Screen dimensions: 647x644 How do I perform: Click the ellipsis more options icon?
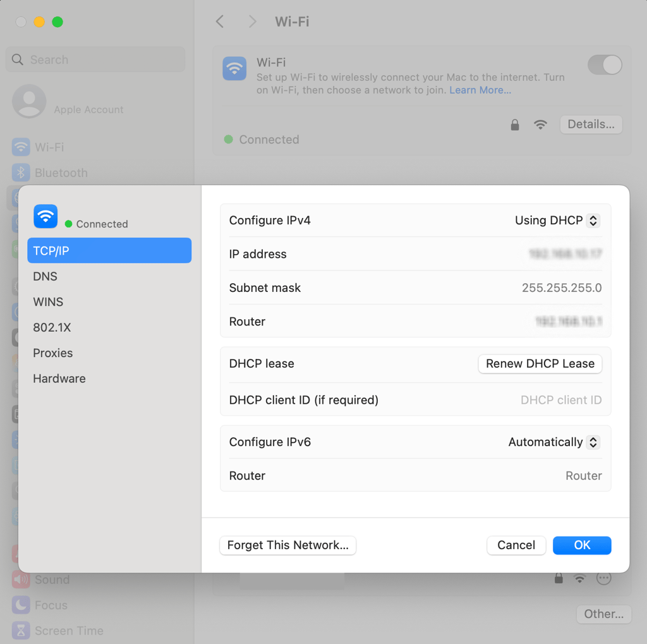tap(603, 578)
